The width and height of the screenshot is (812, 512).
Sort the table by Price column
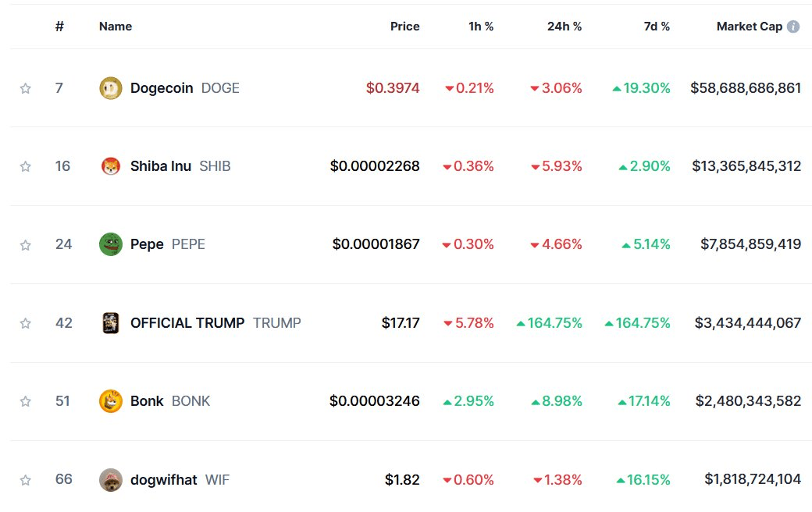click(x=404, y=27)
